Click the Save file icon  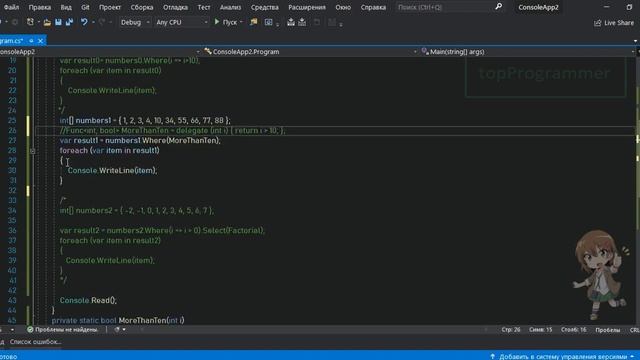(58, 22)
